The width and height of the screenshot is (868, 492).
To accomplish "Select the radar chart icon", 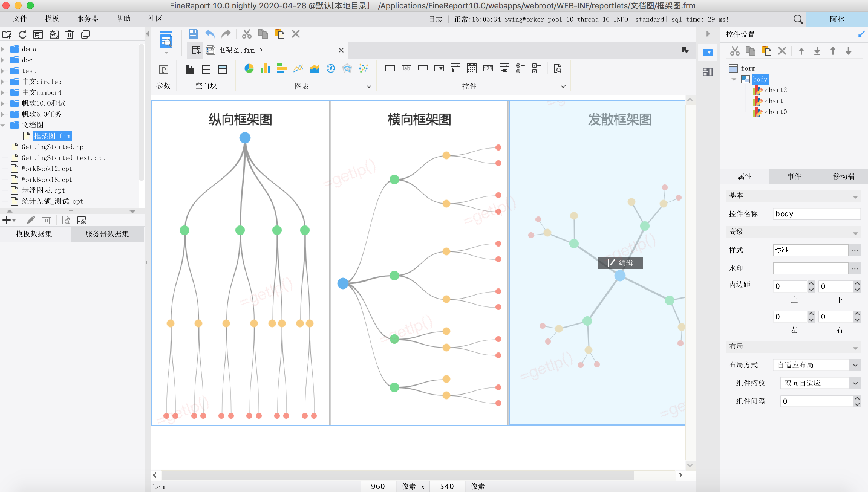I will [x=347, y=69].
